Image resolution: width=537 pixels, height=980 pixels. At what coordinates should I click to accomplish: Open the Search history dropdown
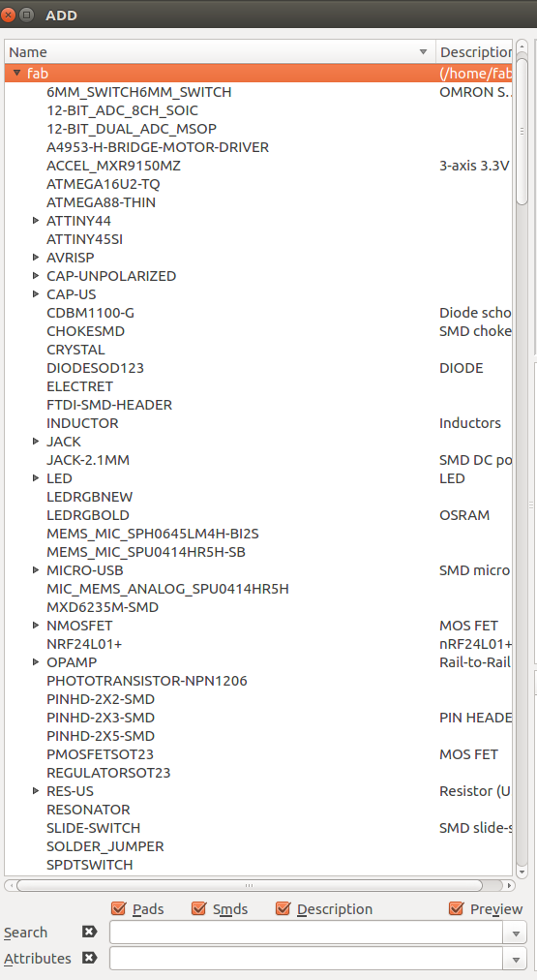(x=516, y=934)
